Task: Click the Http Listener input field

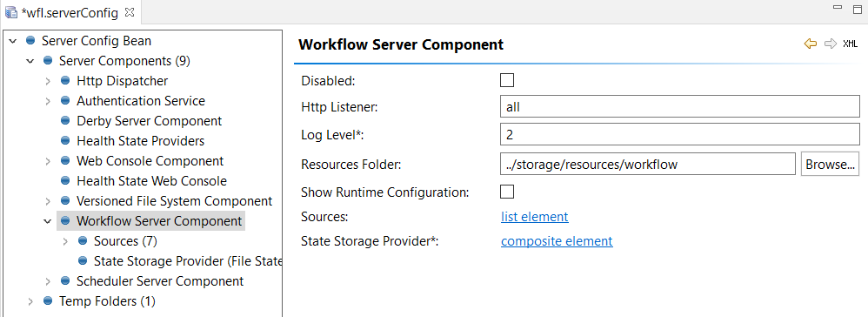Action: coord(680,106)
